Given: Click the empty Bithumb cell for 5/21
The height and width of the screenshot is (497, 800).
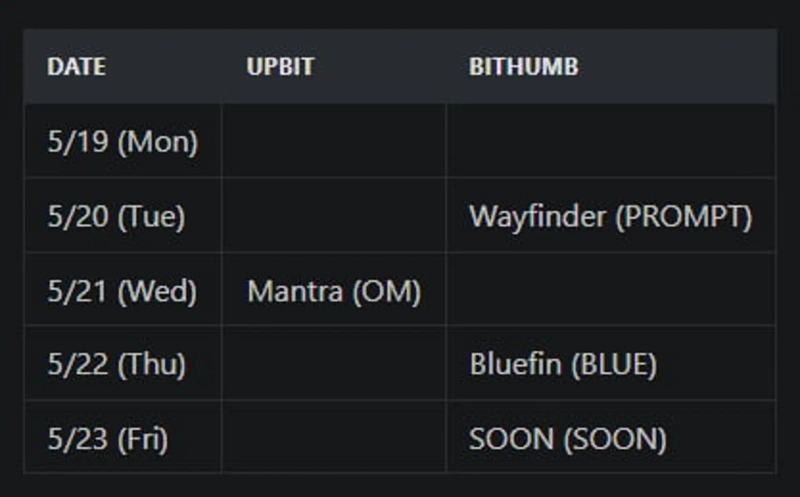Looking at the screenshot, I should tap(610, 291).
